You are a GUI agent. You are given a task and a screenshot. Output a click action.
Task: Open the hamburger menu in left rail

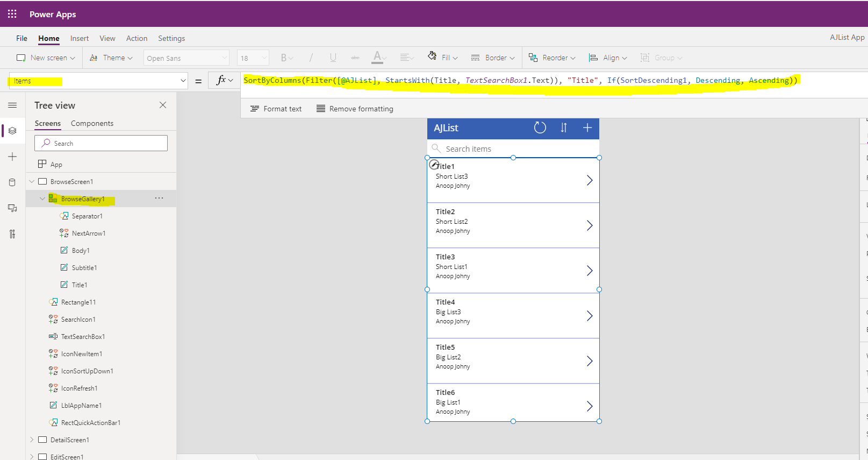coord(12,105)
